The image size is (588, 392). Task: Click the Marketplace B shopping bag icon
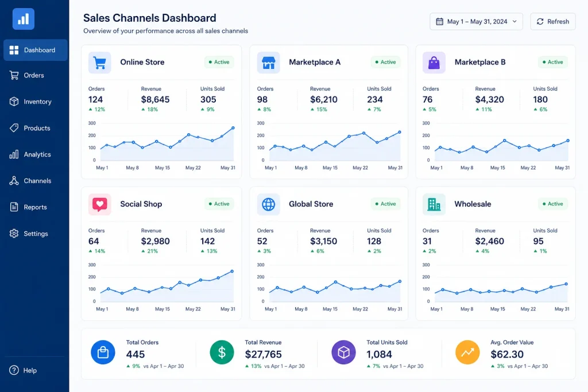click(434, 63)
